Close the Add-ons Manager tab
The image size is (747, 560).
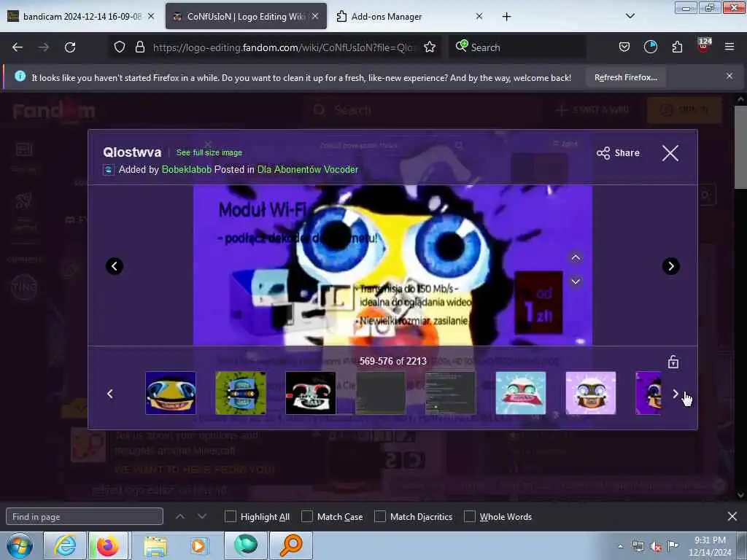click(x=479, y=16)
